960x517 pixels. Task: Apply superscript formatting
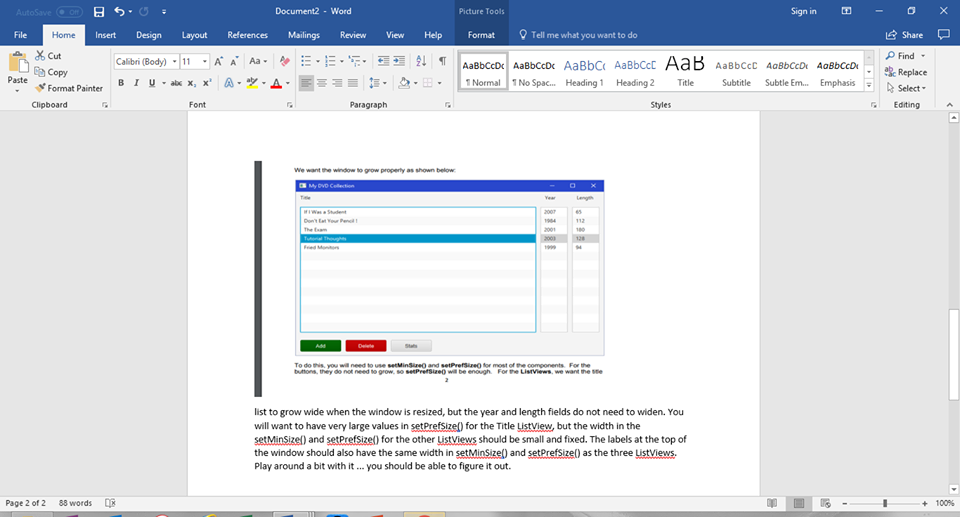pos(207,83)
